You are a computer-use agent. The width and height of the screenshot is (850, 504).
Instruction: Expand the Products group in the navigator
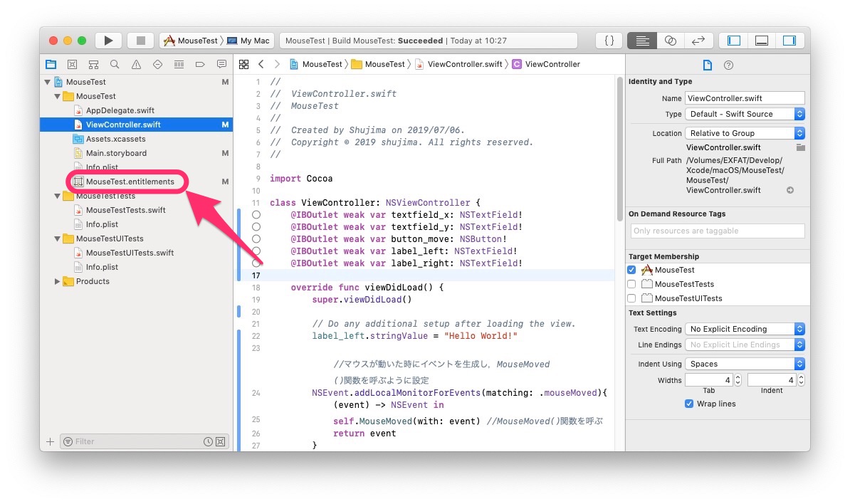pyautogui.click(x=58, y=281)
